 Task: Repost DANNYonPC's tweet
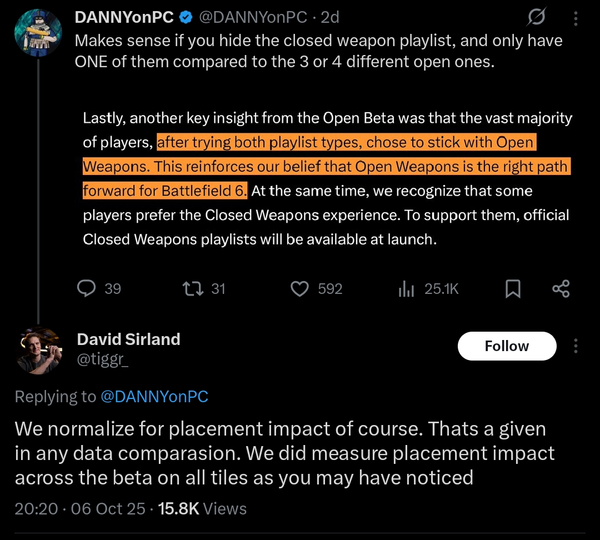coord(189,288)
